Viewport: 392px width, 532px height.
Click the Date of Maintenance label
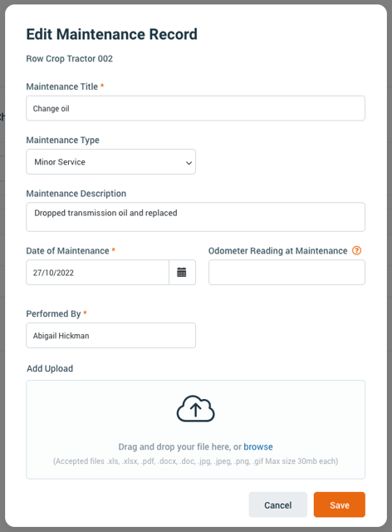point(68,251)
